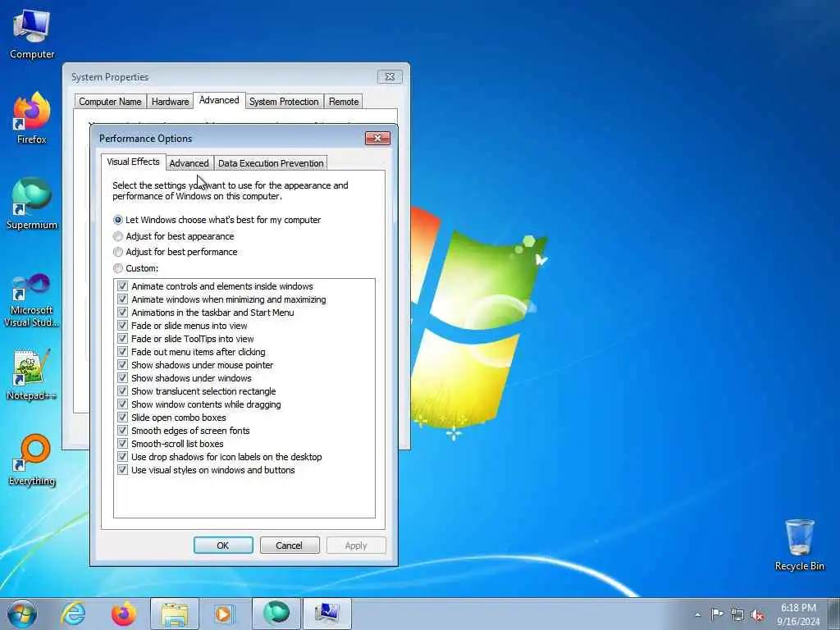Open the Action Center flag icon

click(717, 614)
